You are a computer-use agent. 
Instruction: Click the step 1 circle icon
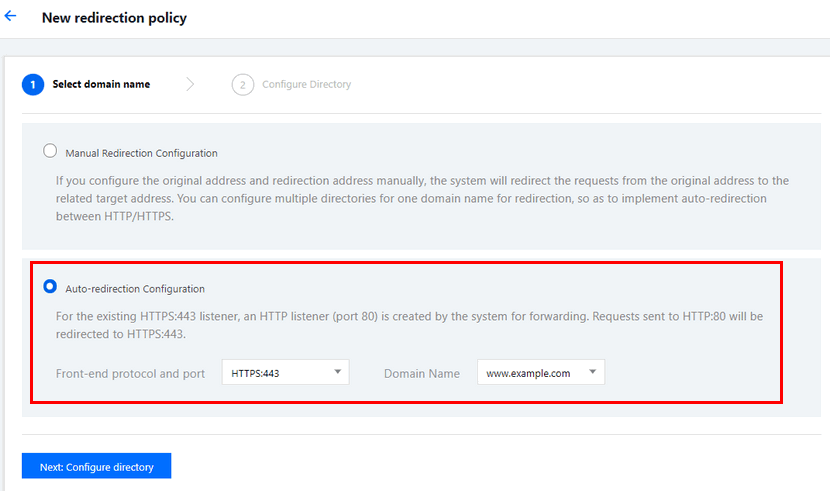[x=33, y=85]
